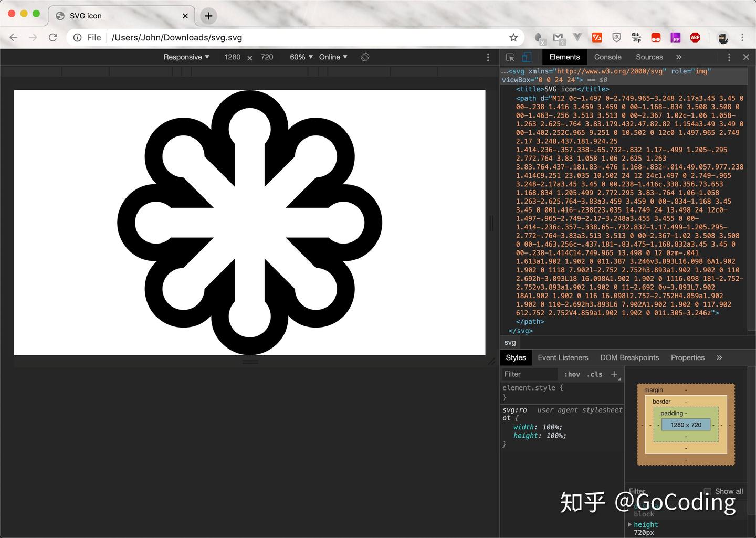The width and height of the screenshot is (756, 538).
Task: Open the 60% zoom level dropdown
Action: 299,57
